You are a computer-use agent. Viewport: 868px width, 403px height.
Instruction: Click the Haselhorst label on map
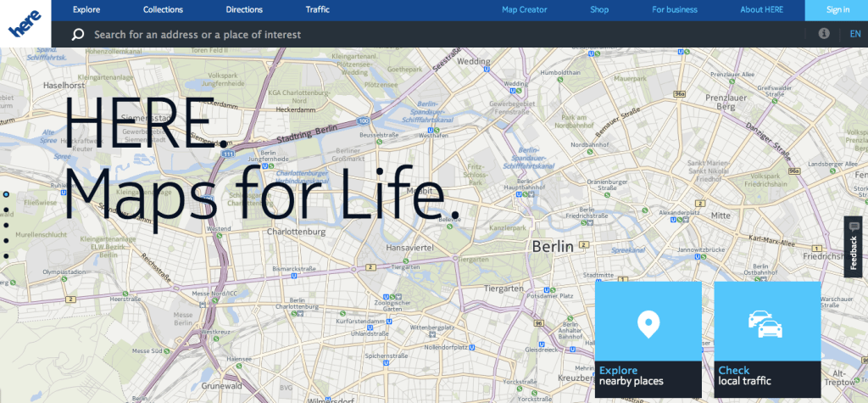[63, 86]
